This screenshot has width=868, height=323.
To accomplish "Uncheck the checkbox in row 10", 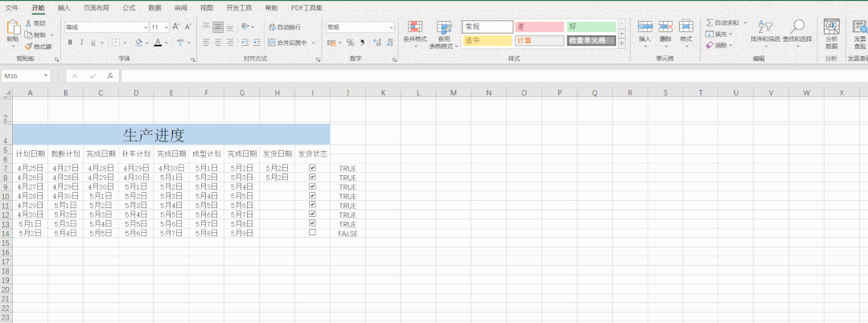I will click(x=312, y=195).
